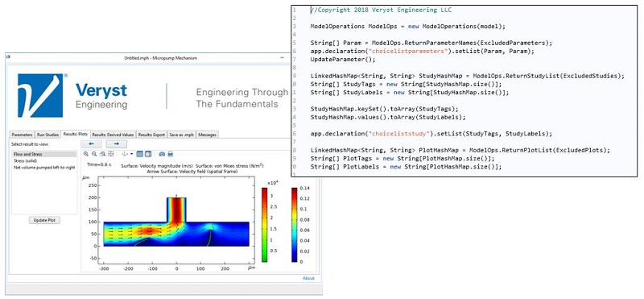The height and width of the screenshot is (299, 644).
Task: Click the 'Time=0.6 s' plot label
Action: 99,164
